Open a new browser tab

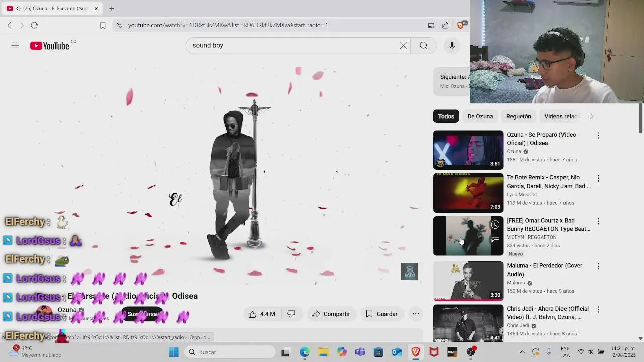(112, 9)
